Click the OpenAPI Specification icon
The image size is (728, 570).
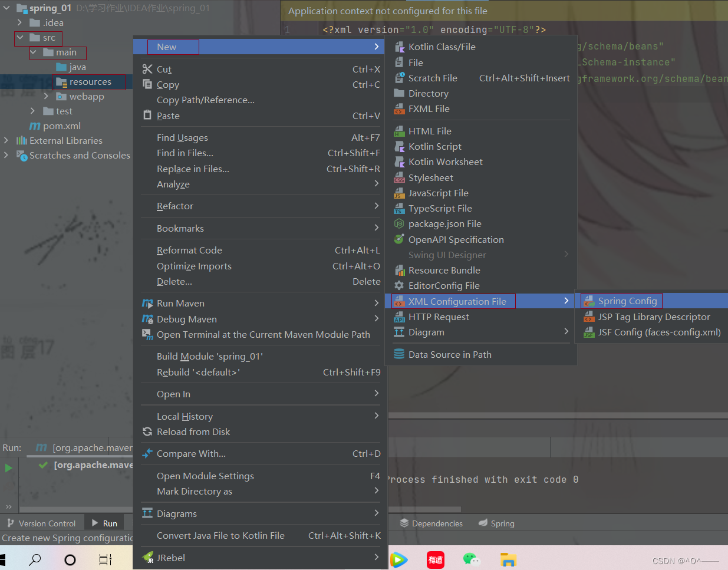click(x=399, y=239)
